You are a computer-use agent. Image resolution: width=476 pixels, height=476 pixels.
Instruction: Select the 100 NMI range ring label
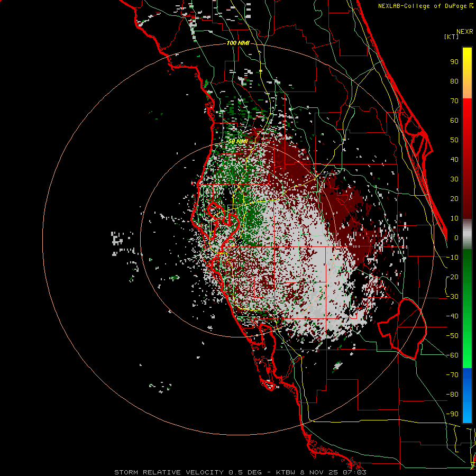point(238,43)
